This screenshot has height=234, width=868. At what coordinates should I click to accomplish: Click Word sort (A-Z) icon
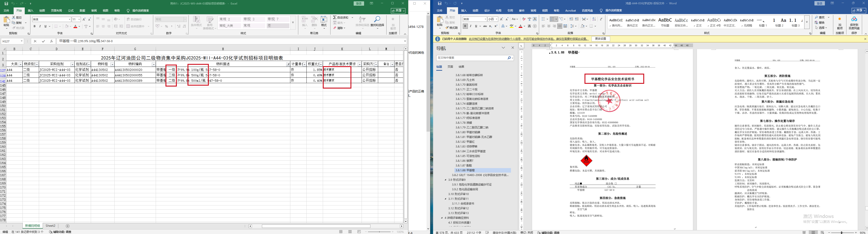594,19
